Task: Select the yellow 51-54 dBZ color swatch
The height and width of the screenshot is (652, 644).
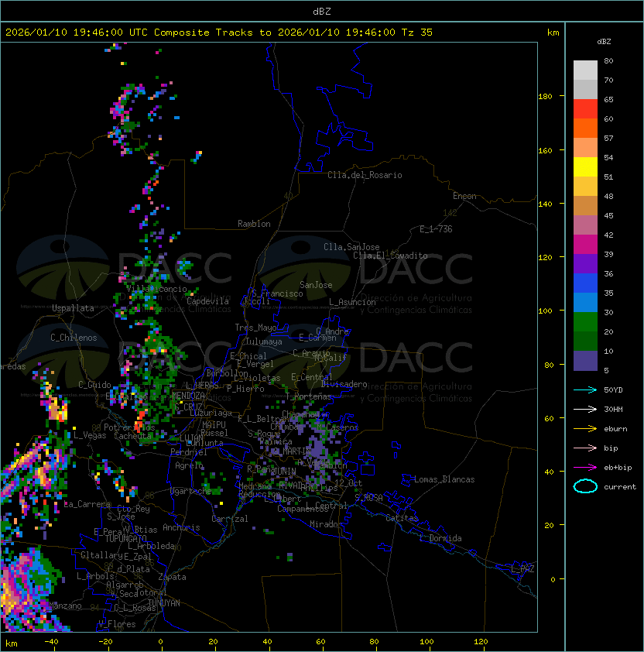Action: pos(585,167)
